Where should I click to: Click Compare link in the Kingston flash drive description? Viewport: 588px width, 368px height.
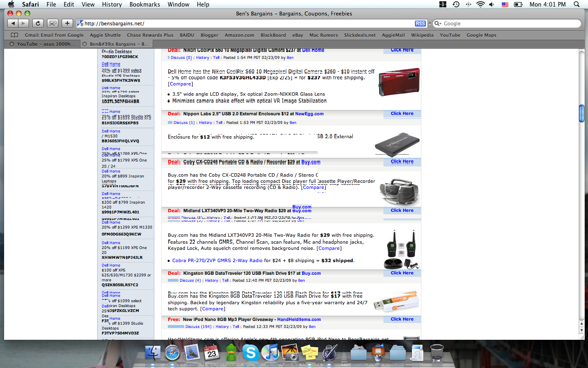click(x=212, y=309)
